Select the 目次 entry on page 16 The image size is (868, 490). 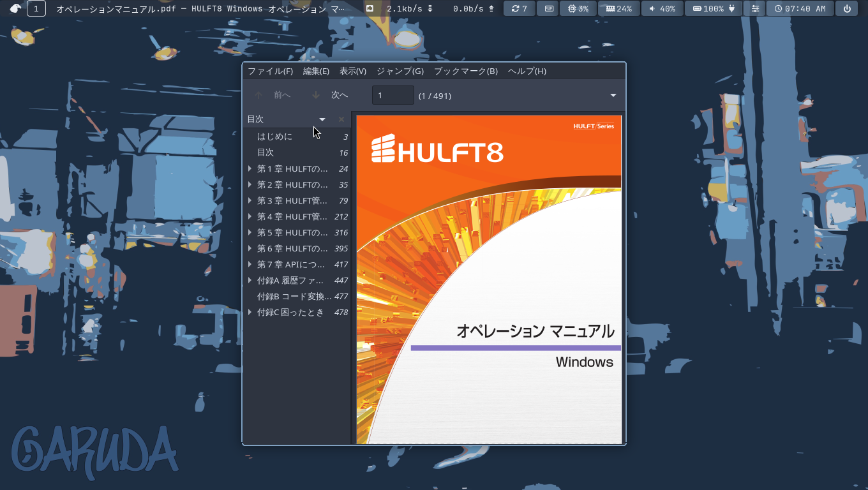pyautogui.click(x=297, y=152)
